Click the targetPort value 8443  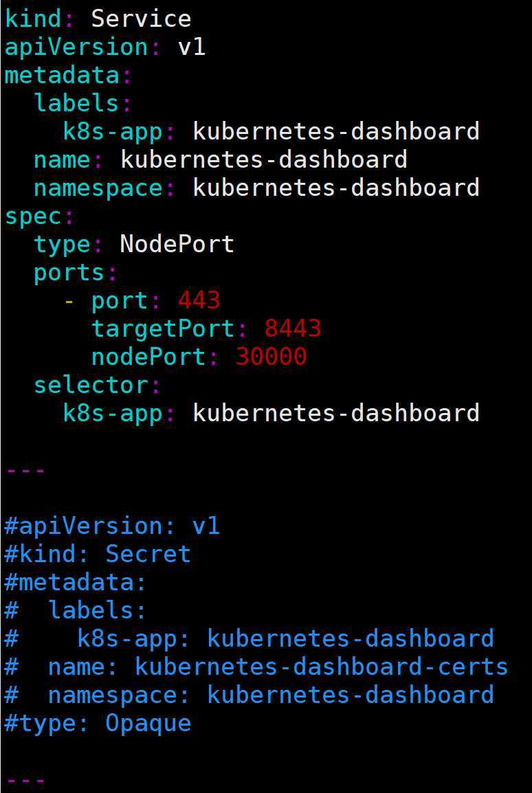[x=293, y=328]
